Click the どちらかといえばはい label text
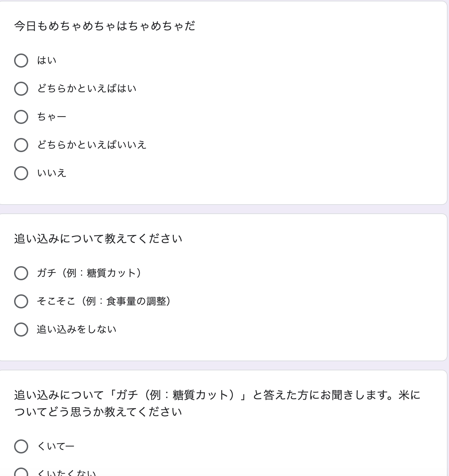 (87, 89)
